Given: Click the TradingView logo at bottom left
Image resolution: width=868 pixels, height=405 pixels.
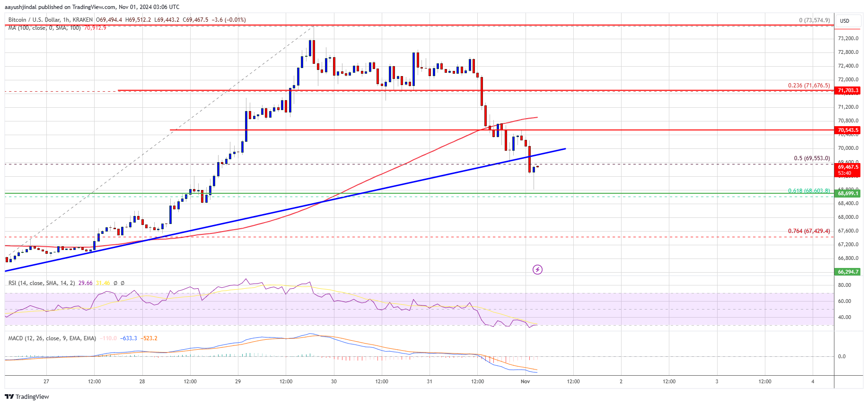Looking at the screenshot, I should pos(27,396).
